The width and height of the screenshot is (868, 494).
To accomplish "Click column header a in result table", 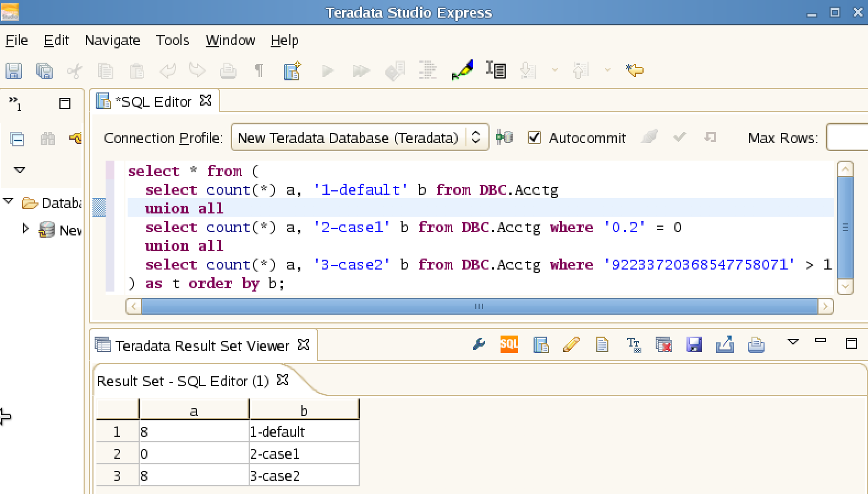I will [194, 410].
